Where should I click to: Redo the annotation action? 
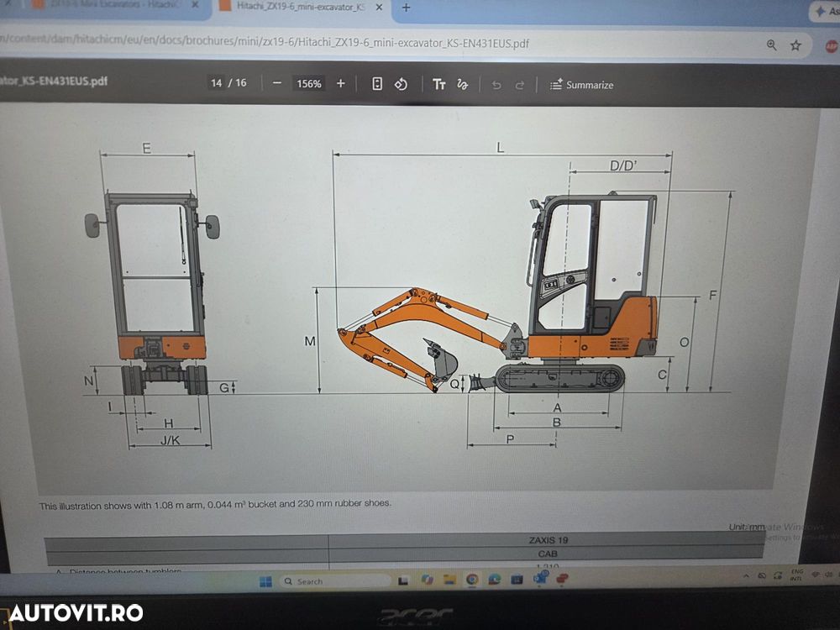point(519,85)
